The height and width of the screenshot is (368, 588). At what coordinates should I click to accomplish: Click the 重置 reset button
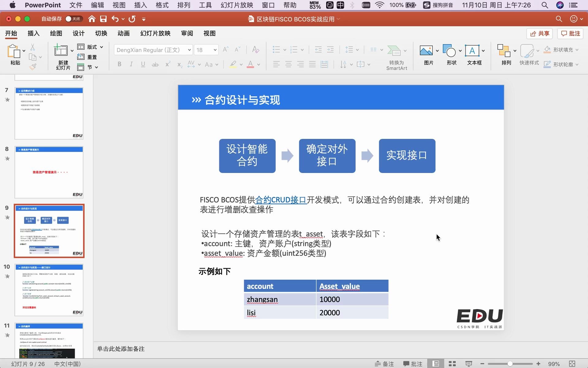click(87, 57)
